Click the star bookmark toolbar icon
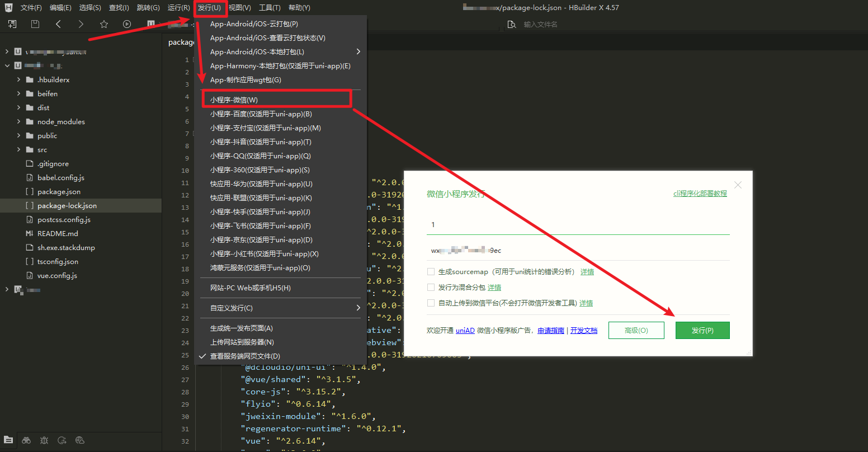This screenshot has width=868, height=452. (x=104, y=24)
